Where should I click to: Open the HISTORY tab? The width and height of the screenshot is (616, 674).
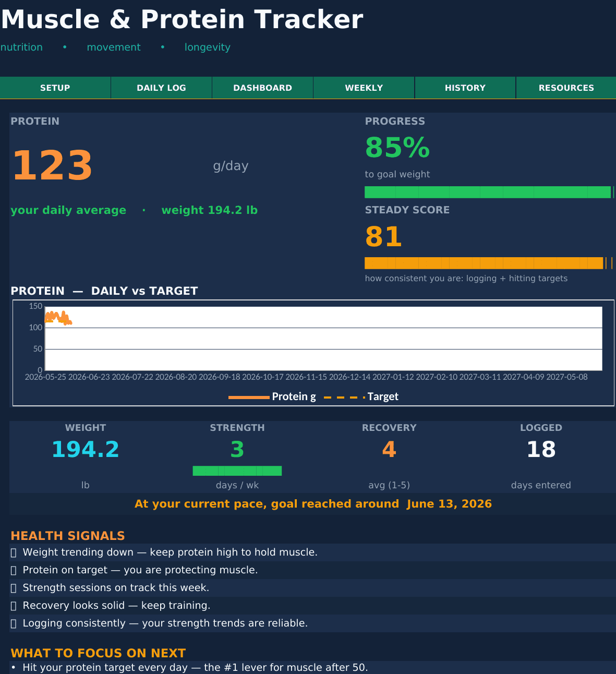(x=465, y=88)
